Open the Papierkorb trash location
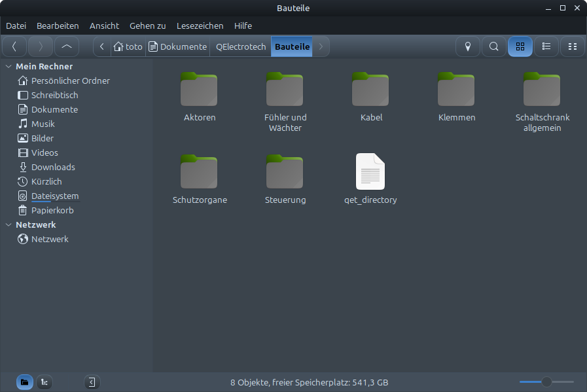 pos(52,211)
